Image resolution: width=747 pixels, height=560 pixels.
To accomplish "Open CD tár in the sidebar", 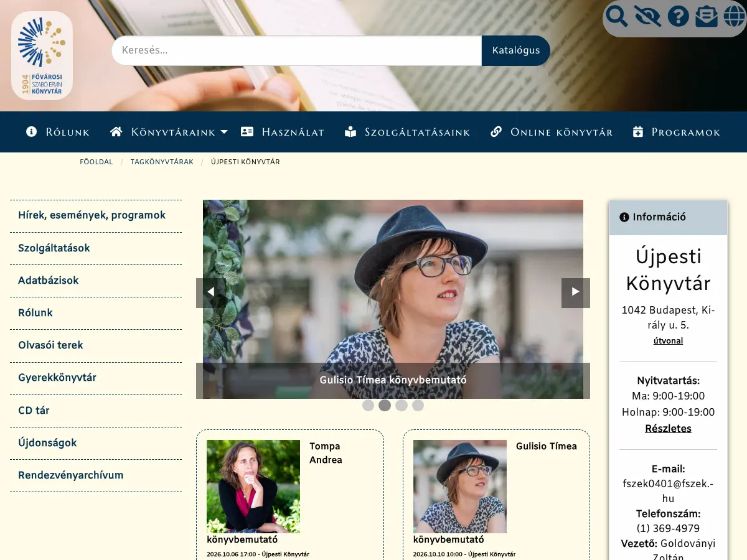I will (96, 411).
